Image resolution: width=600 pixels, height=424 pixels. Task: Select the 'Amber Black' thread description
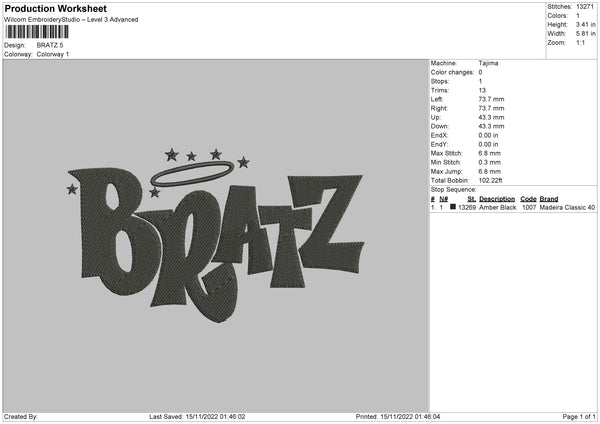[498, 207]
